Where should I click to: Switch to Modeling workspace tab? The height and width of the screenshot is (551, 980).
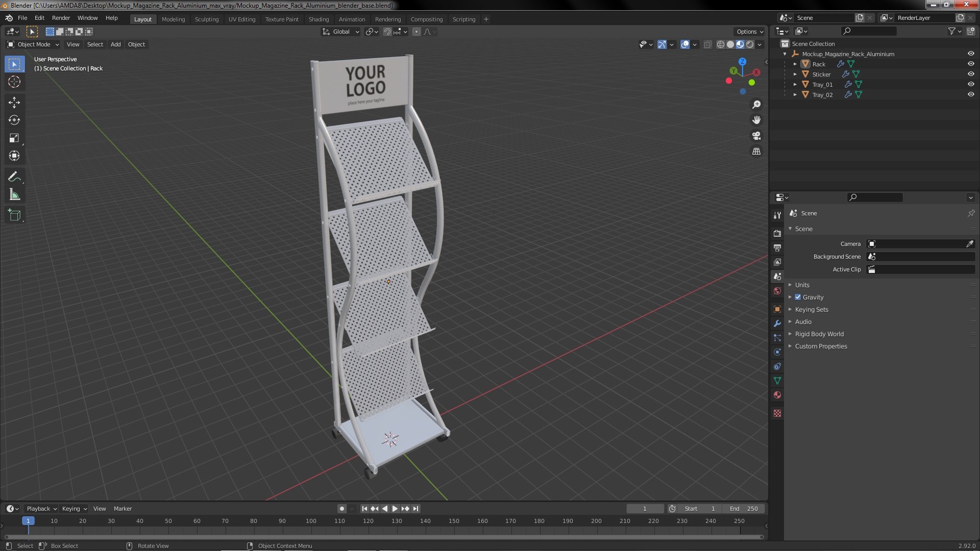pos(173,19)
